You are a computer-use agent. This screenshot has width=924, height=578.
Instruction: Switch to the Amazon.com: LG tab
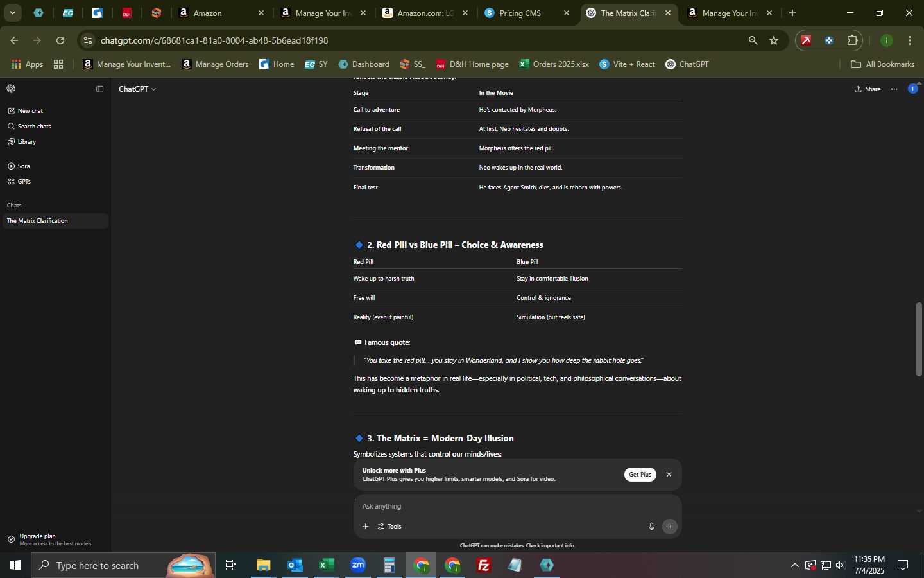(x=425, y=13)
